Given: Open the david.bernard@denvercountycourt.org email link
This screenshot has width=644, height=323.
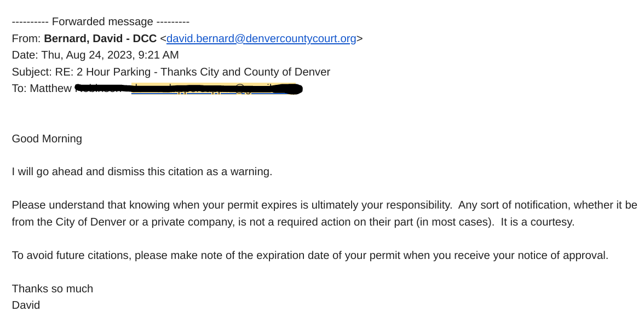Looking at the screenshot, I should (x=261, y=38).
